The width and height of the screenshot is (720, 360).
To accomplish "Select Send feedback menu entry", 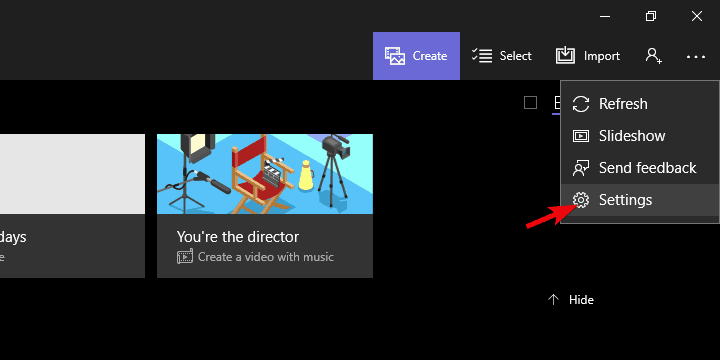I will coord(640,168).
